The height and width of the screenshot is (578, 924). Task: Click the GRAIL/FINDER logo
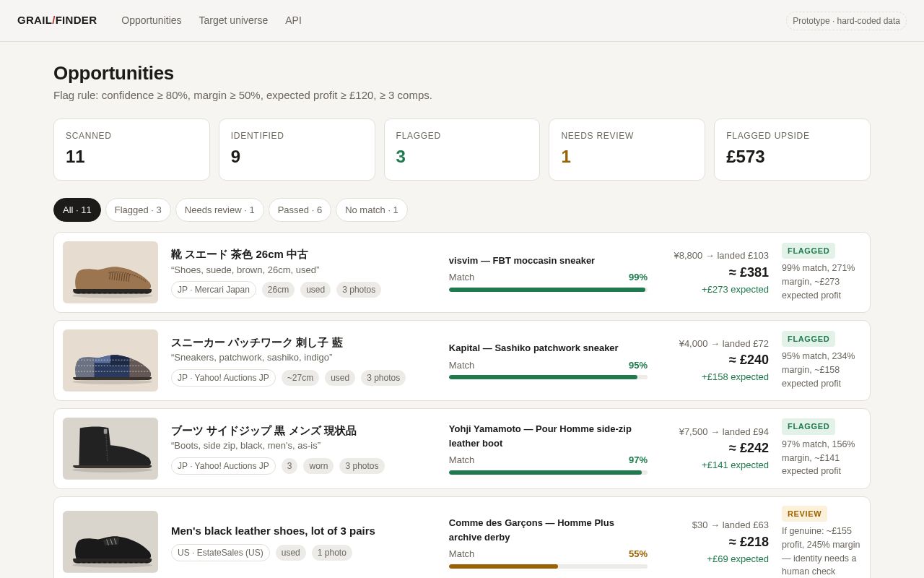click(x=57, y=20)
